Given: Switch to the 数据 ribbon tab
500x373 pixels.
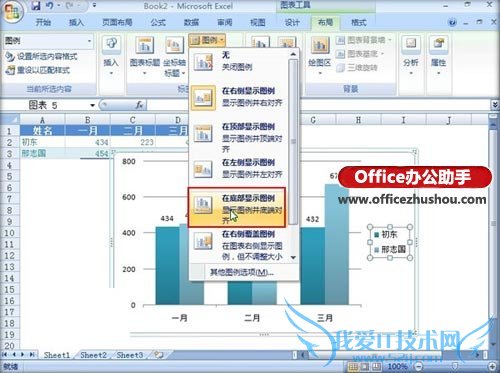Looking at the screenshot, I should click(191, 22).
